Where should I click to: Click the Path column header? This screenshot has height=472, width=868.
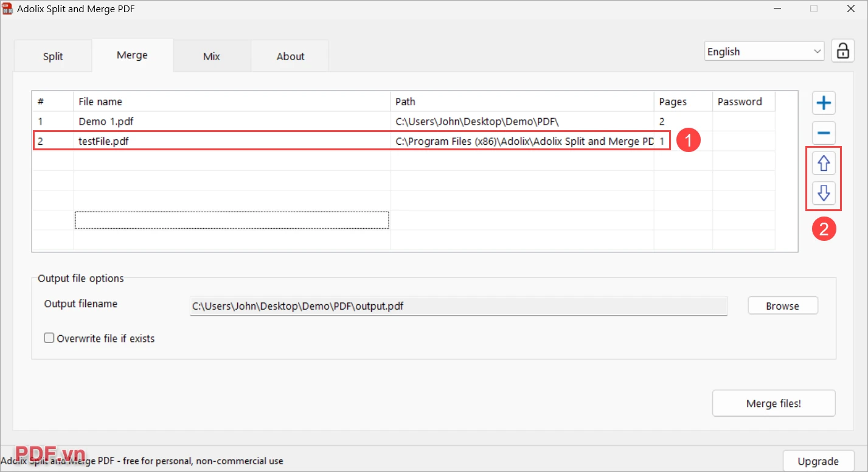click(x=522, y=102)
